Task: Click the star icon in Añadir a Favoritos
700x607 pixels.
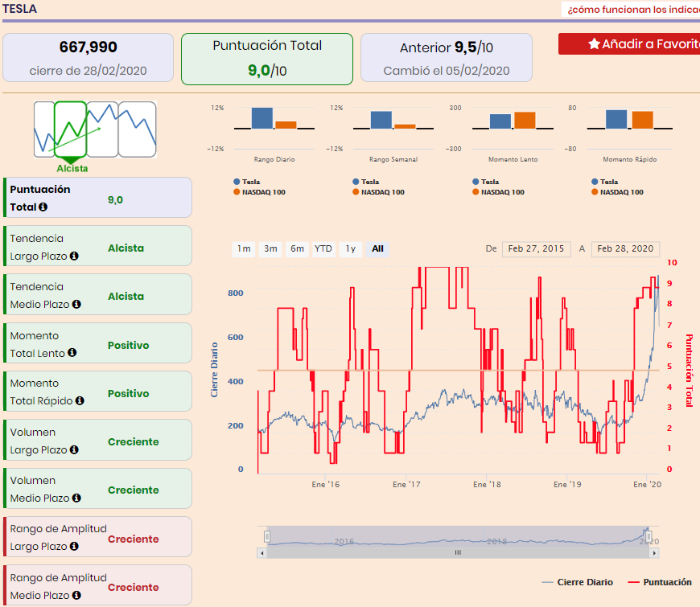Action: click(594, 43)
